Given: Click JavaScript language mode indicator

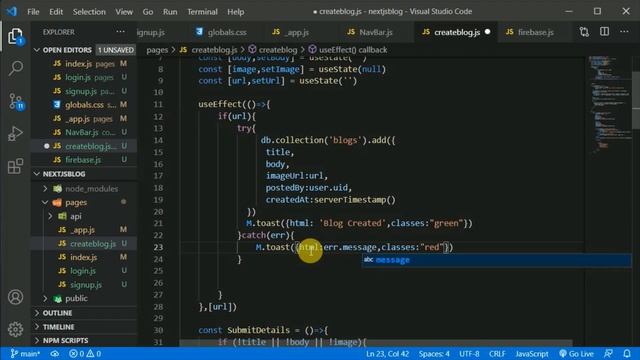Looking at the screenshot, I should tap(532, 353).
